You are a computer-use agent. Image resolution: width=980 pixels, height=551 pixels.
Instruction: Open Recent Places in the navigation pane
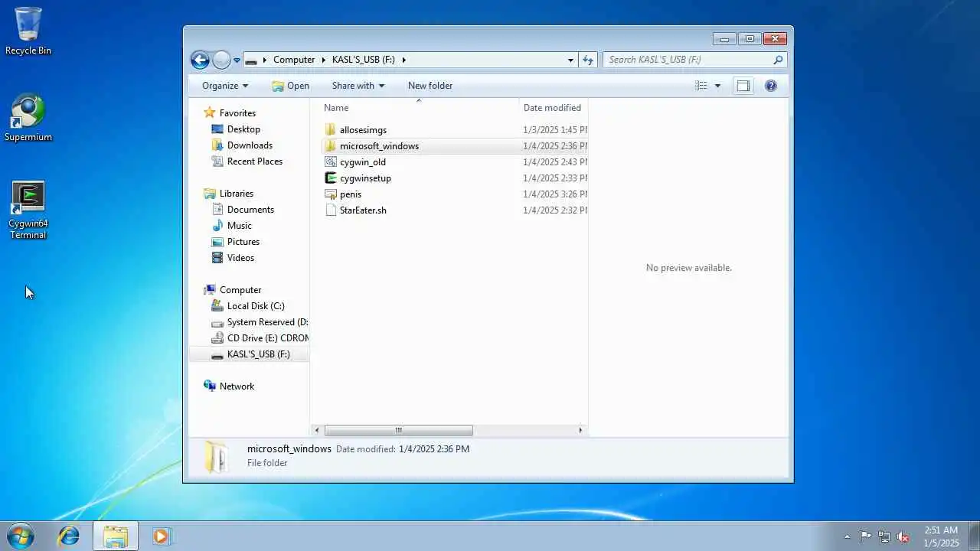(254, 161)
